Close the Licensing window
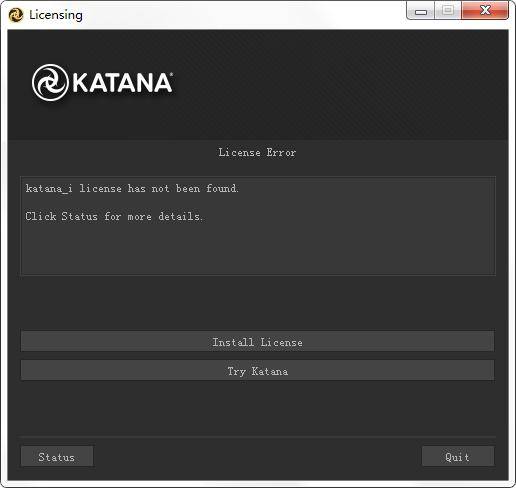Viewport: 516px width, 488px height. (485, 11)
